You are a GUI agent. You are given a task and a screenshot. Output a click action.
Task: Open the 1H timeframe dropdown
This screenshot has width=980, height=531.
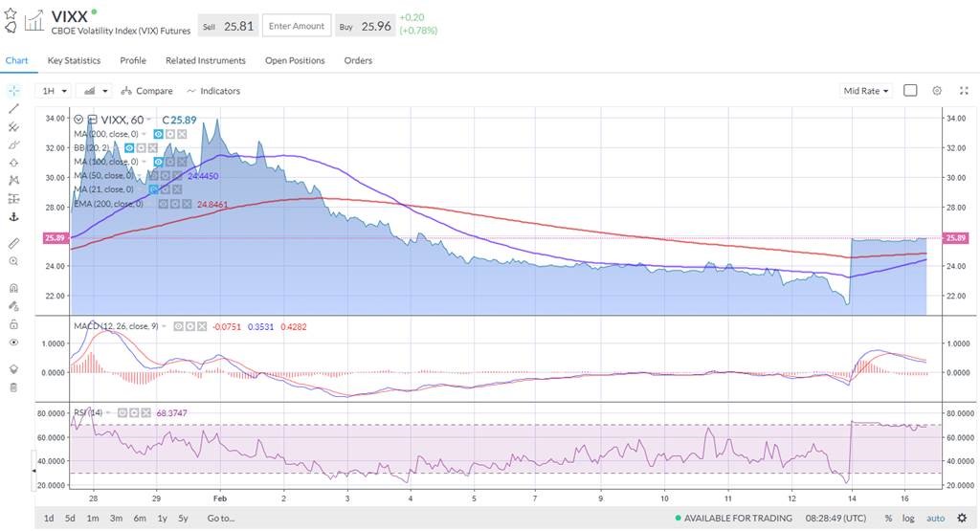tap(55, 91)
